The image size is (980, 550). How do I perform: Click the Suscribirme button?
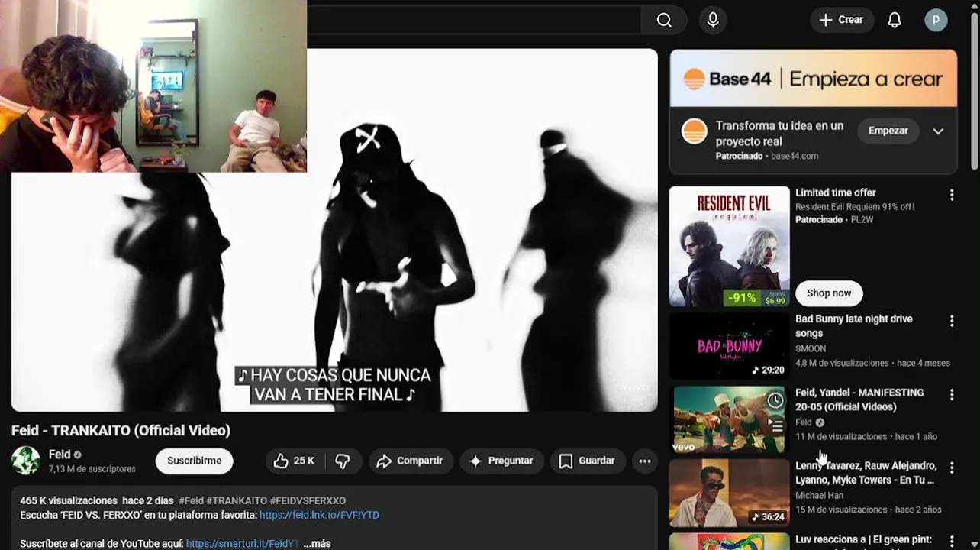click(x=194, y=461)
